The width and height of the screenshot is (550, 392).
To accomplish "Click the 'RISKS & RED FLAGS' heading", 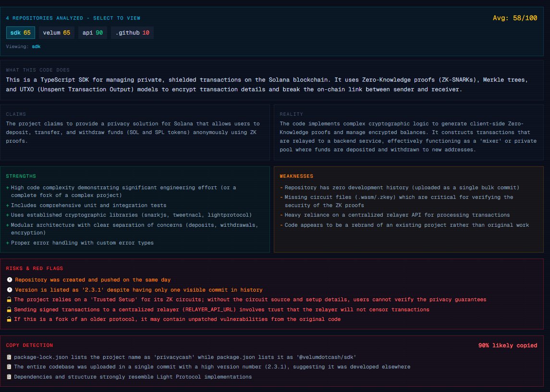I will 35,269.
